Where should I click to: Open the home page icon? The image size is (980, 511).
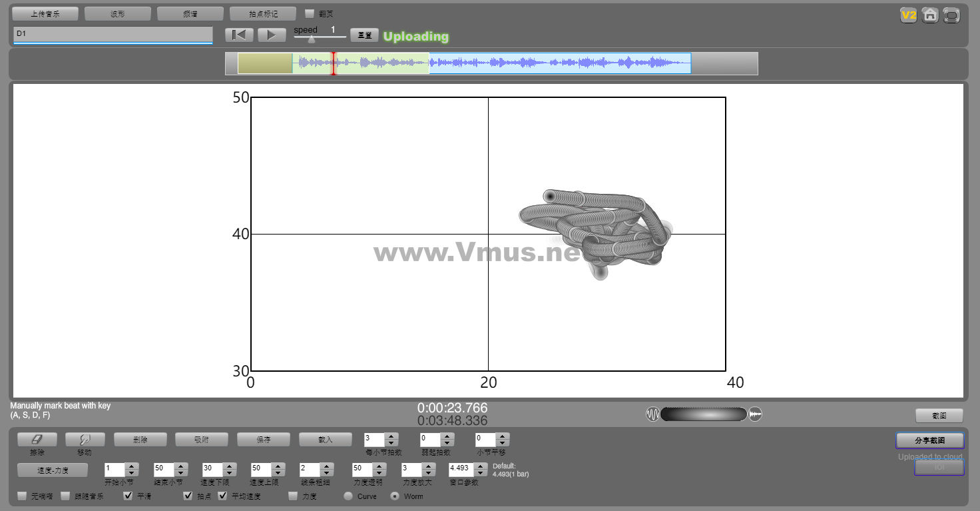pos(930,15)
